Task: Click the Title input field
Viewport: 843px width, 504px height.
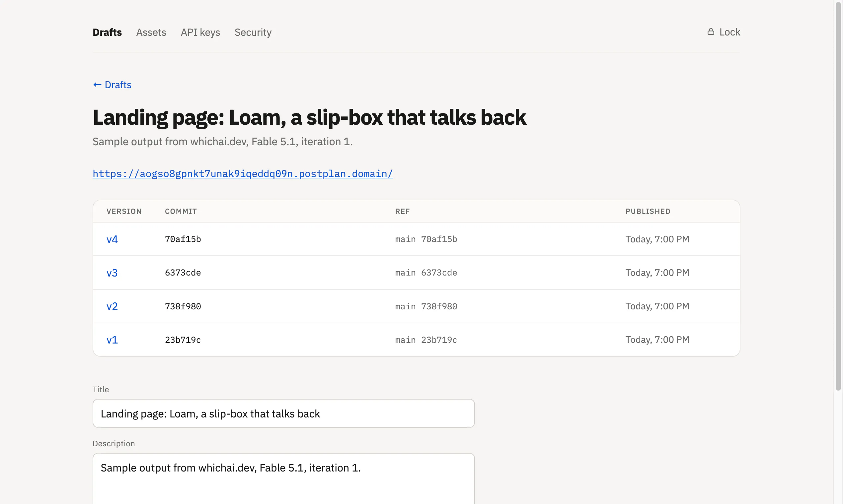Action: click(x=283, y=413)
